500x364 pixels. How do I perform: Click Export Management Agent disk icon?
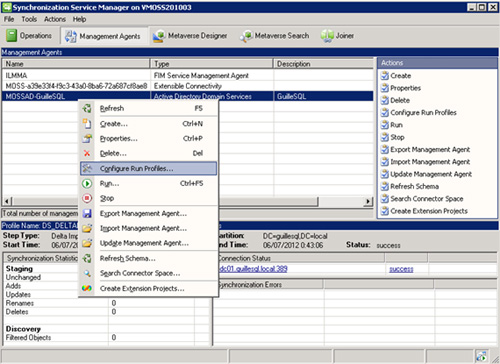pyautogui.click(x=87, y=213)
